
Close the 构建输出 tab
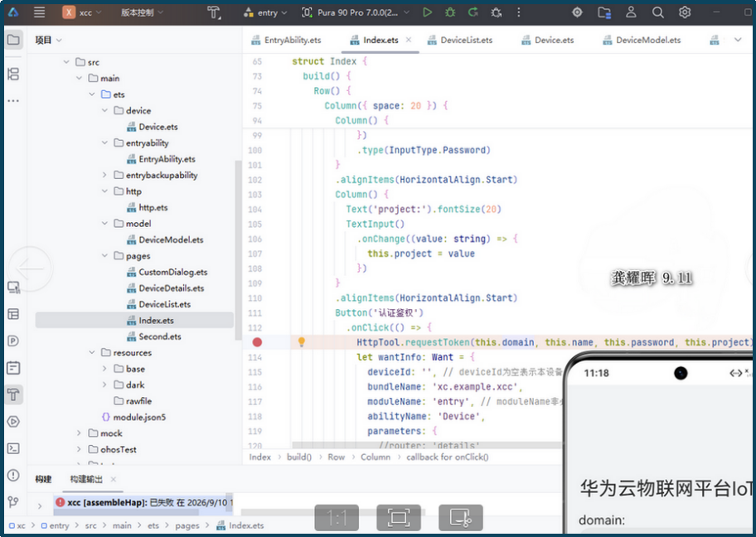(x=114, y=479)
